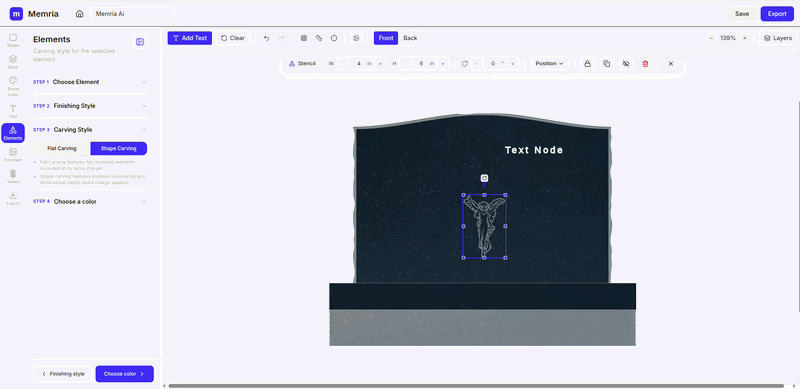Image resolution: width=800 pixels, height=389 pixels.
Task: Click the Add Text button
Action: point(190,38)
